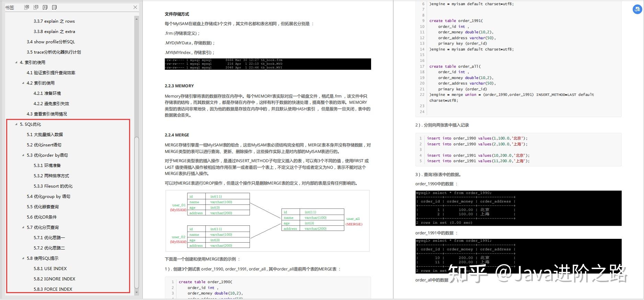644x300 pixels.
Task: Open bookmark '3.3.8 explain 之 extra'
Action: pyautogui.click(x=54, y=32)
